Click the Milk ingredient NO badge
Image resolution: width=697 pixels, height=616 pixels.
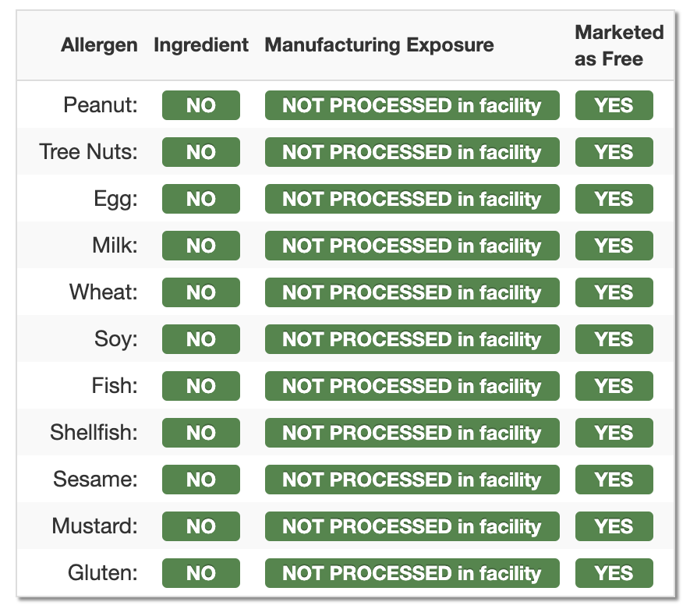tap(201, 246)
